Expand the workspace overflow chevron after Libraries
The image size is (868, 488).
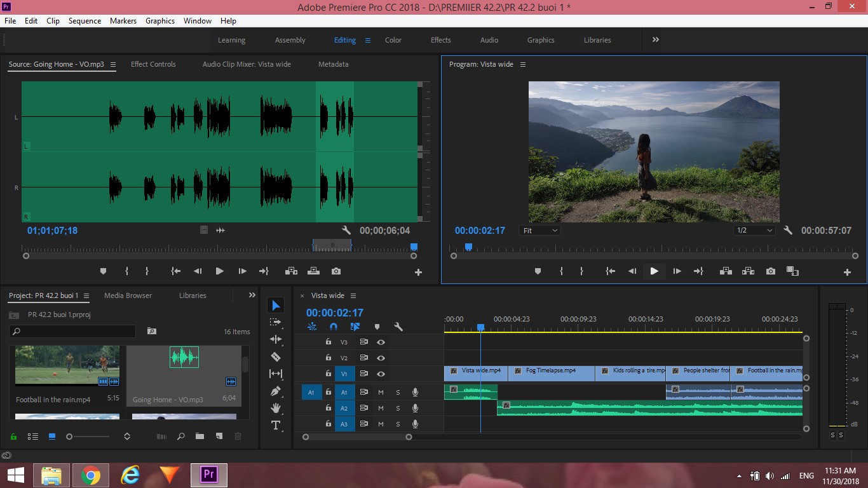(x=655, y=39)
